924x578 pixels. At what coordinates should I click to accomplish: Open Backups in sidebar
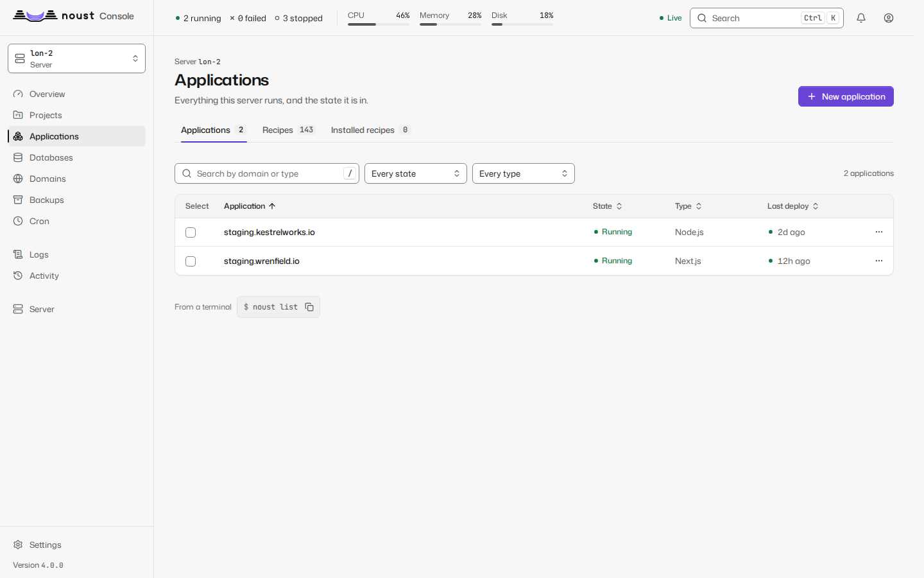(x=76, y=200)
